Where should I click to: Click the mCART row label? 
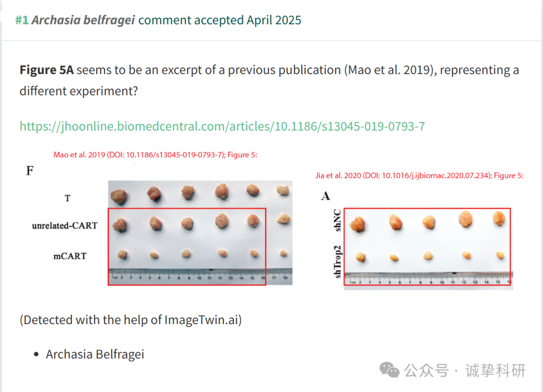pos(69,256)
